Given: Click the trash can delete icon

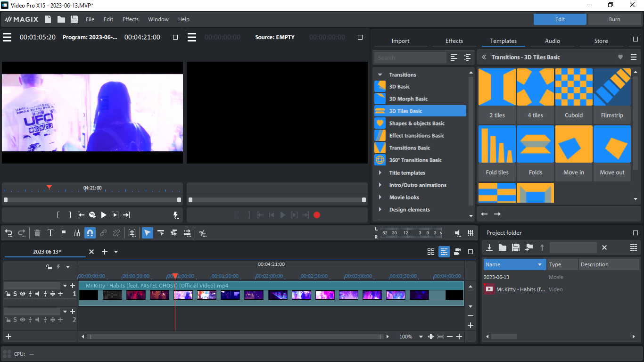Looking at the screenshot, I should pyautogui.click(x=37, y=233).
